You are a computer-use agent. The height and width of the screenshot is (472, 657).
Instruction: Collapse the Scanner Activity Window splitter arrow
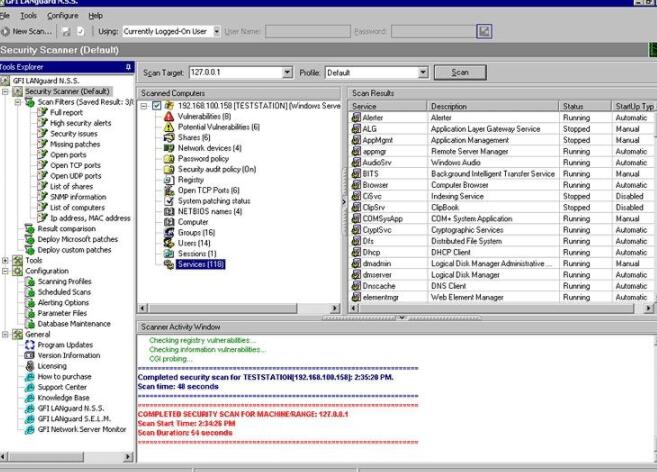coord(401,318)
